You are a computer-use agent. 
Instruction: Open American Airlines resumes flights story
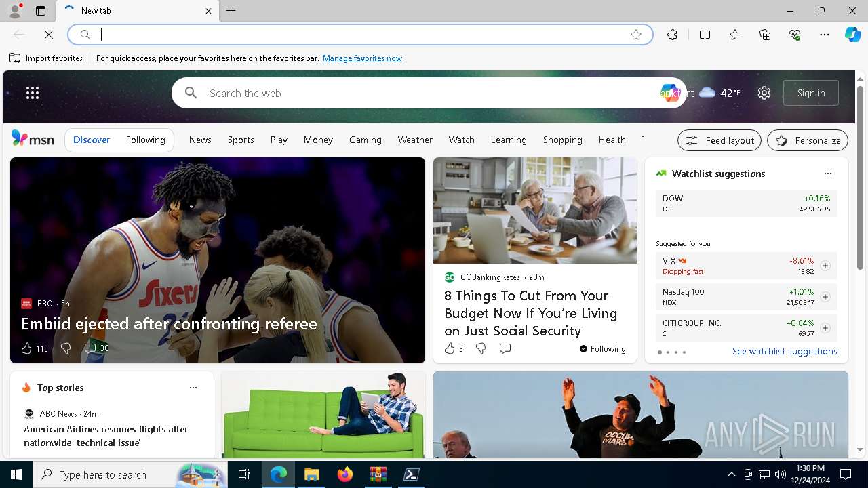pyautogui.click(x=106, y=436)
